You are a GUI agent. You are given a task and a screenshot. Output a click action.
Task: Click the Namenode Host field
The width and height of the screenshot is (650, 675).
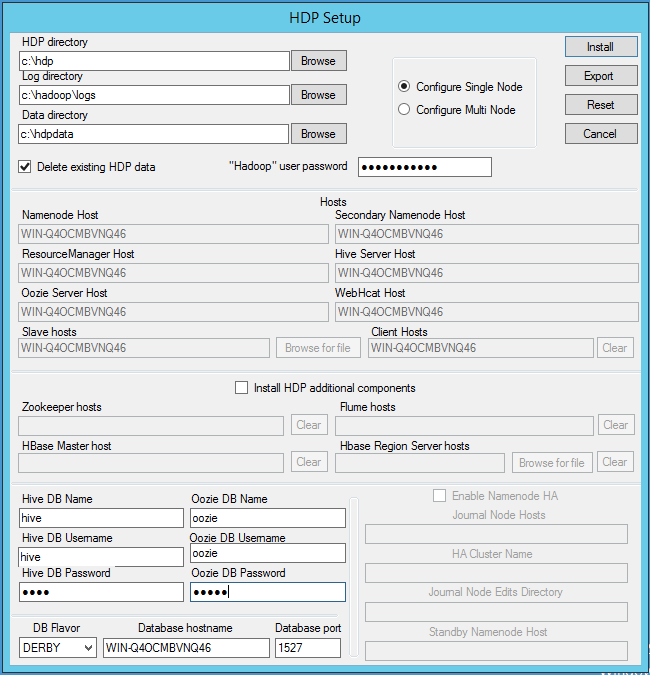[173, 234]
